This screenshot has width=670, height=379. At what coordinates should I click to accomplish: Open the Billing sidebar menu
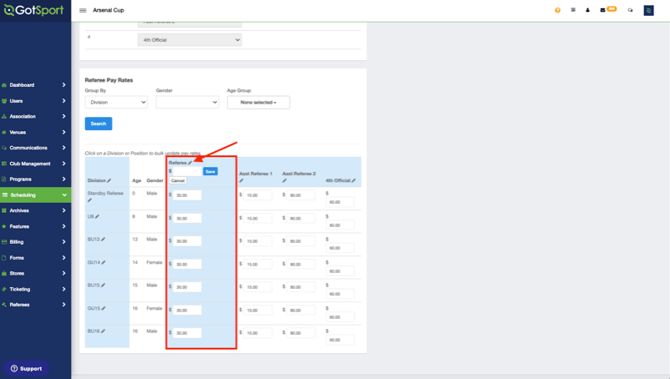tap(35, 242)
